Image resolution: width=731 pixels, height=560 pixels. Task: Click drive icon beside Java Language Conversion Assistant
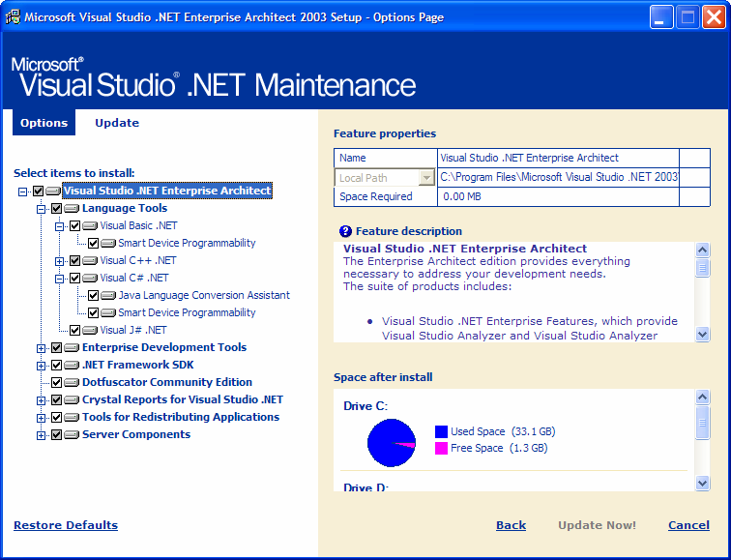pyautogui.click(x=108, y=296)
